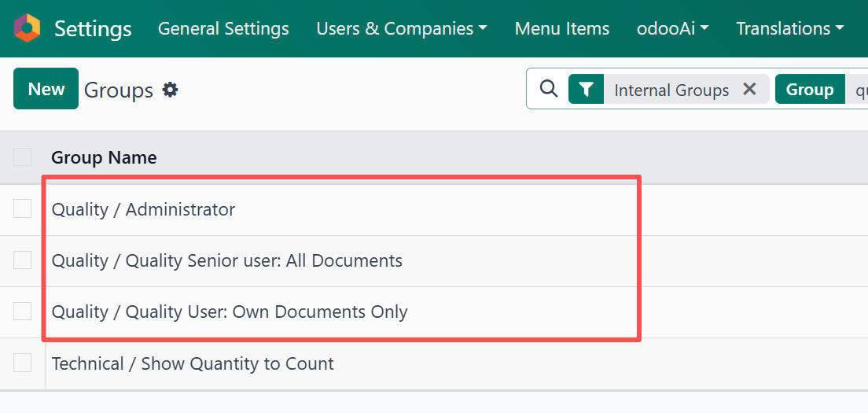Click the Odoo app logo icon
Viewport: 868px width, 413px height.
(x=27, y=28)
